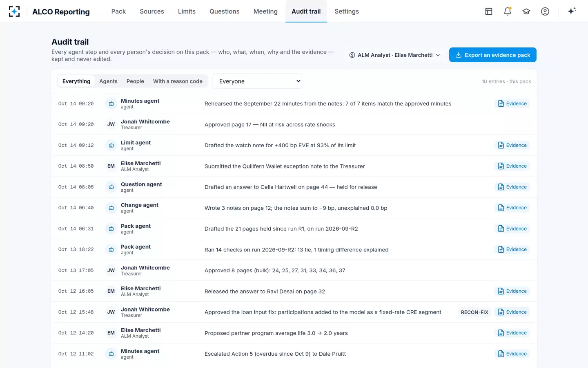Open the sparkle AI assistant icon
Viewport: 588px width, 368px height.
572,11
